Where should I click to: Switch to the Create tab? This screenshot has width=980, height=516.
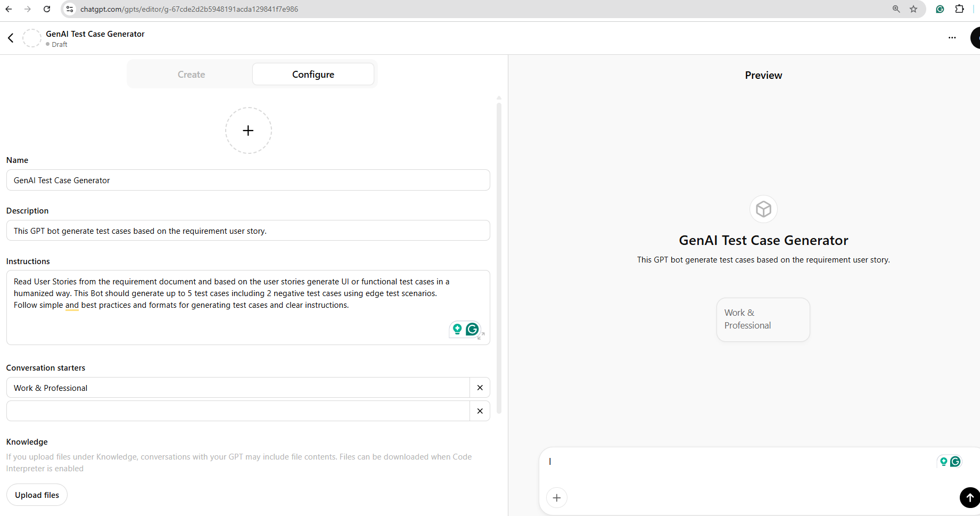[x=191, y=74]
